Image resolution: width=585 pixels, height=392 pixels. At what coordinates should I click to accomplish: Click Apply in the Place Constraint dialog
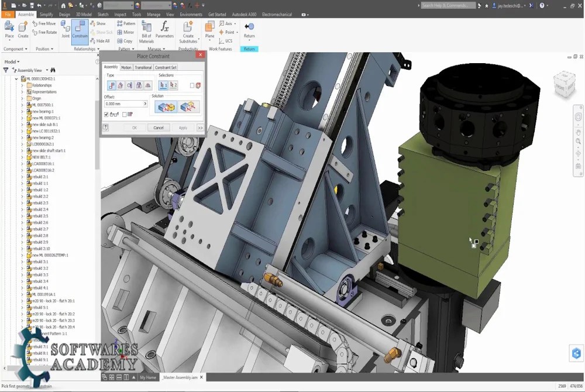pyautogui.click(x=183, y=128)
